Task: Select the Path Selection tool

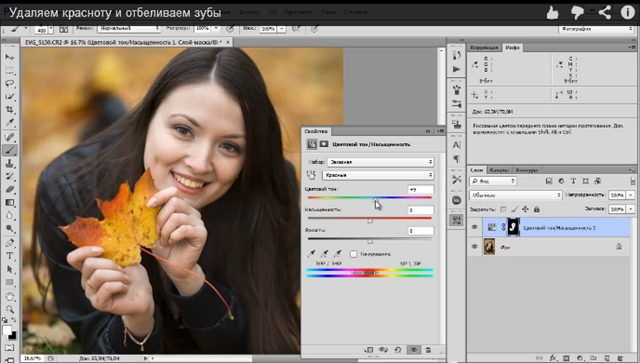Action: click(x=10, y=269)
